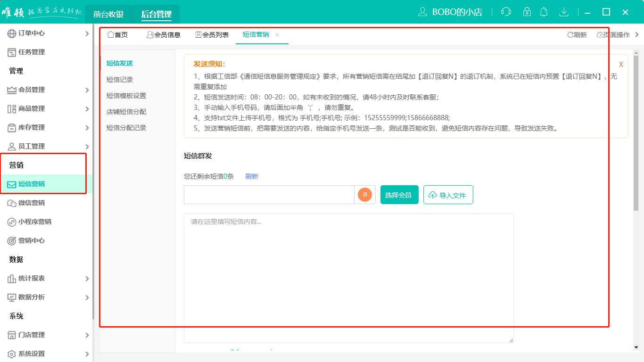Click the download icon in title bar
644x362 pixels.
click(x=563, y=12)
